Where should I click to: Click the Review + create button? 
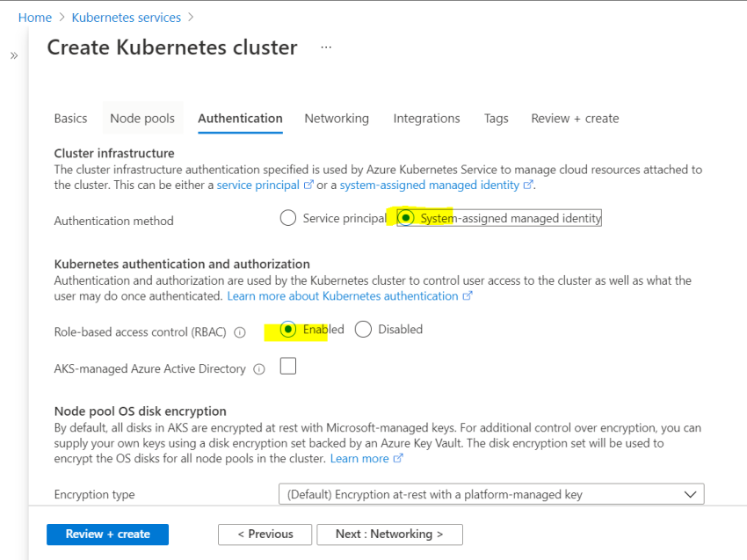(x=107, y=535)
